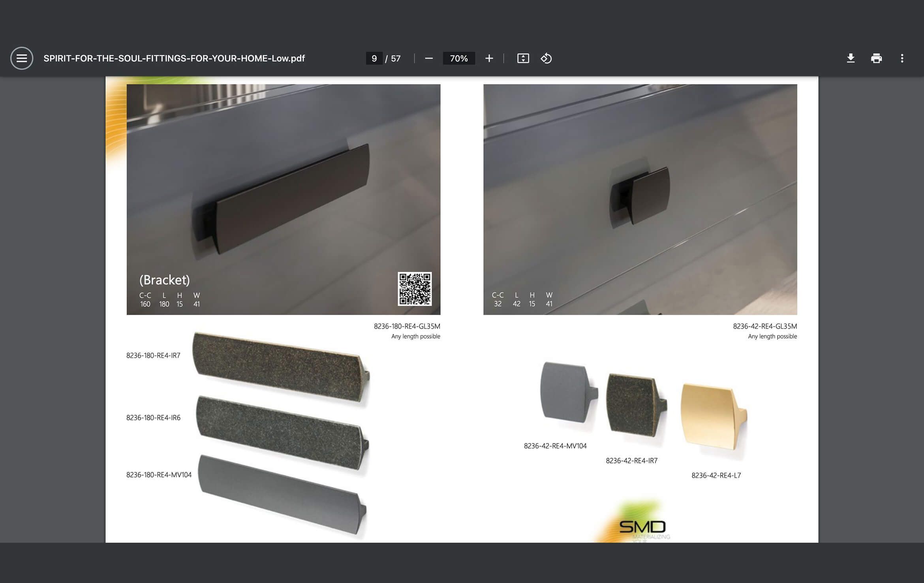This screenshot has height=583, width=924.
Task: Click the zoom out minus icon
Action: click(x=430, y=58)
